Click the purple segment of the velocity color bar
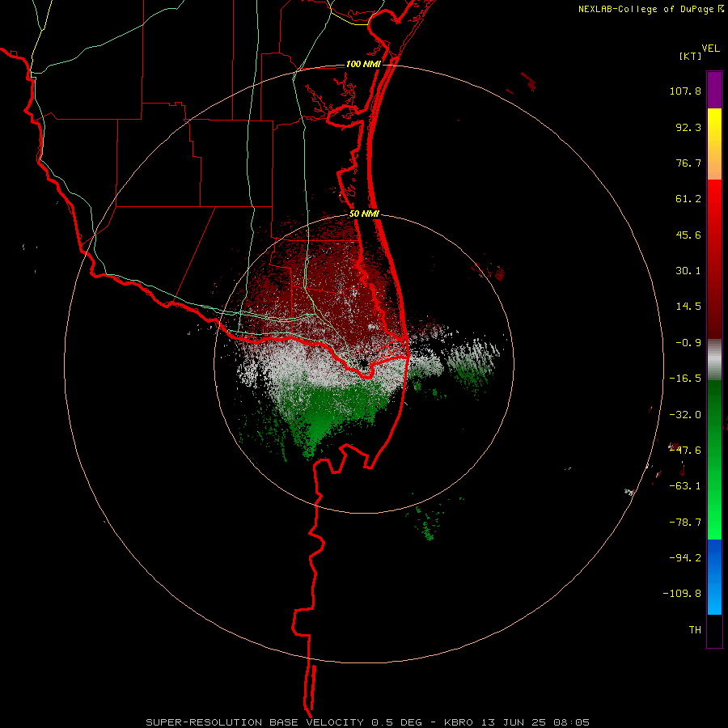 tap(714, 90)
